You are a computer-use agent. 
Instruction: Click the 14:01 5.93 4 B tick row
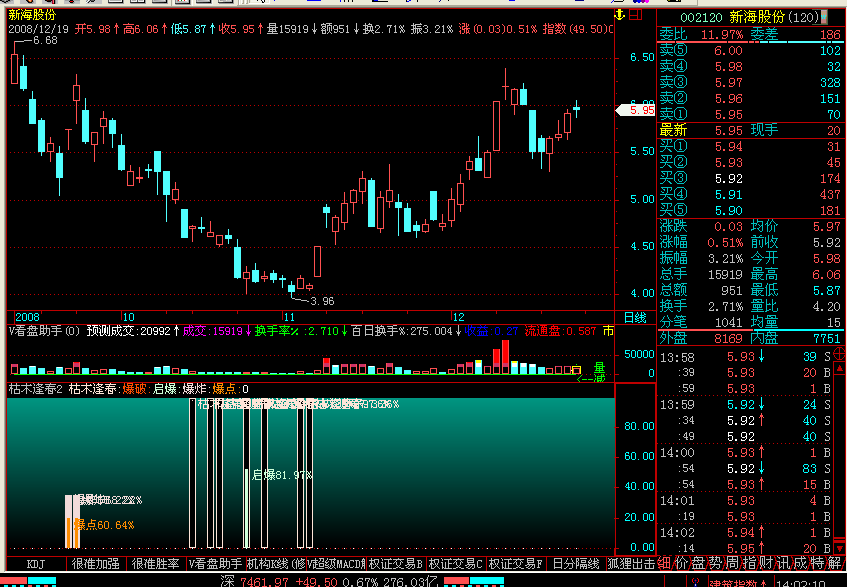tap(745, 501)
